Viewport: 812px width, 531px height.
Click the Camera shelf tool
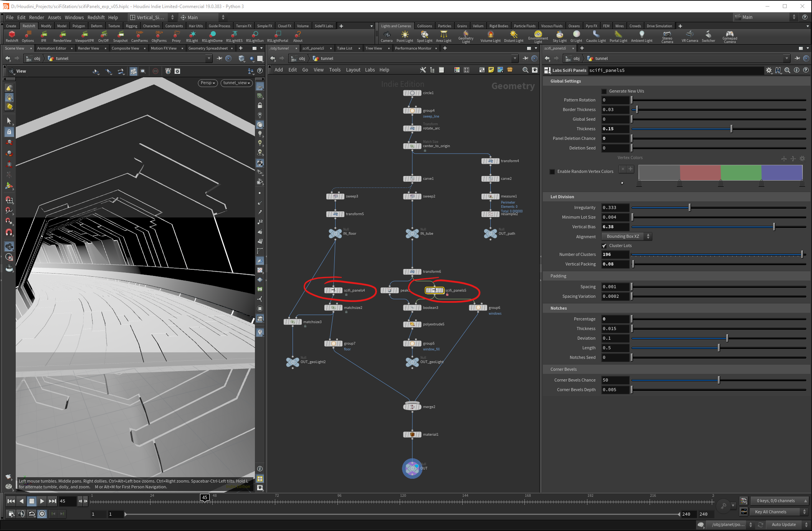point(387,36)
